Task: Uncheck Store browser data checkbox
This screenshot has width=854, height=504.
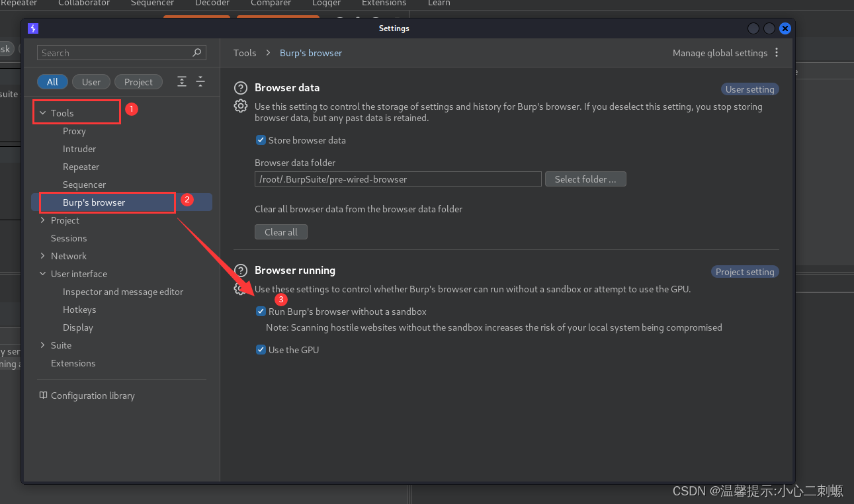Action: pos(261,140)
